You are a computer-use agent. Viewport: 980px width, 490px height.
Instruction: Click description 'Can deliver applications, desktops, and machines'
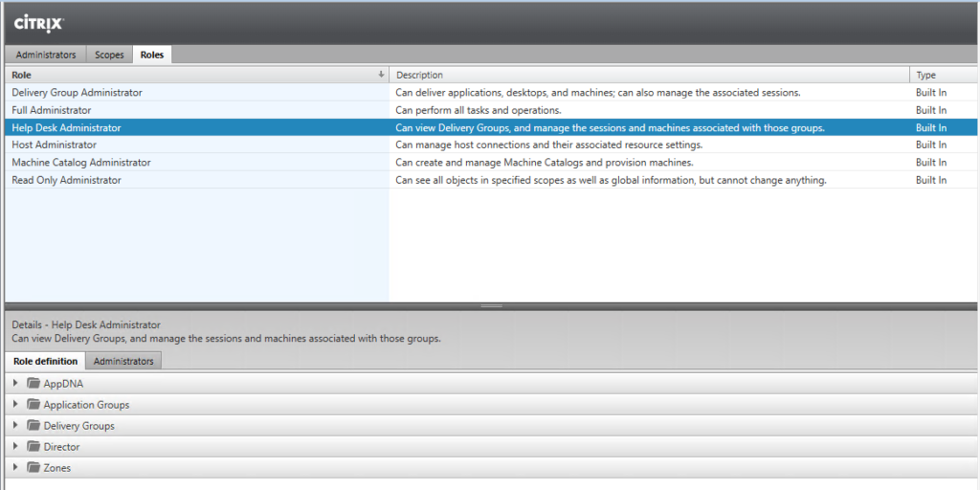click(x=598, y=93)
